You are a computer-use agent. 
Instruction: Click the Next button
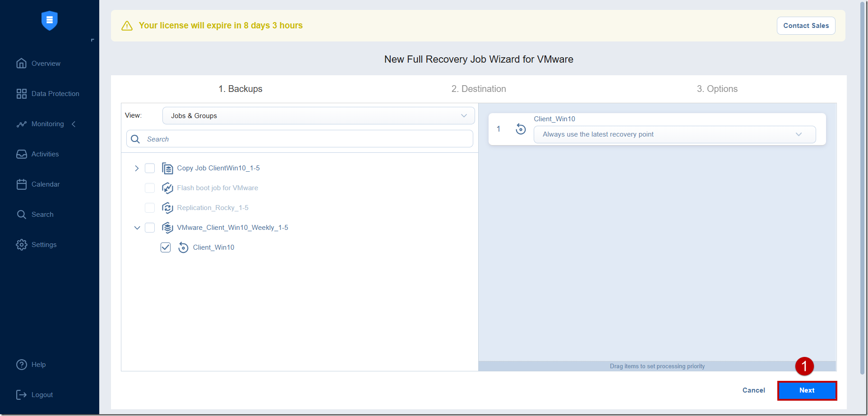[807, 390]
